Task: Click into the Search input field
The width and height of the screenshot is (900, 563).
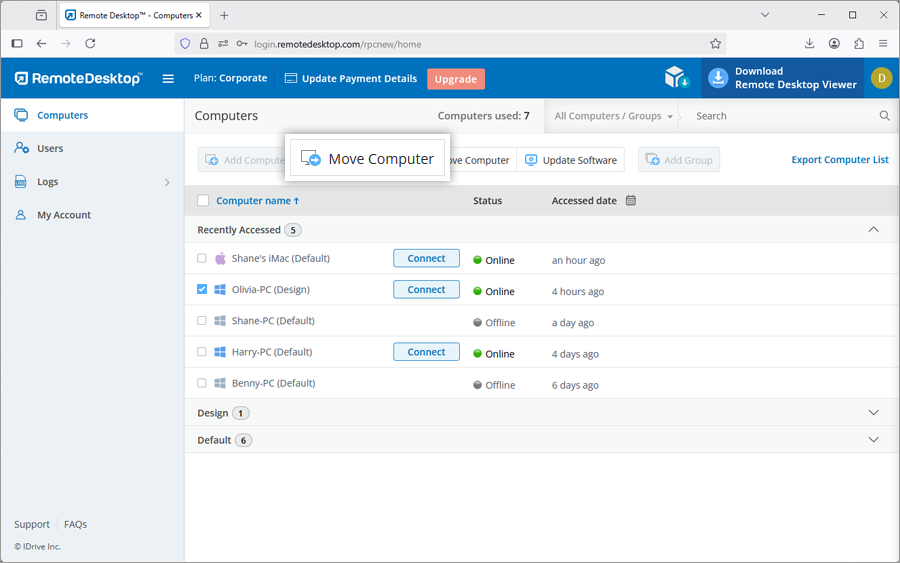Action: [780, 116]
